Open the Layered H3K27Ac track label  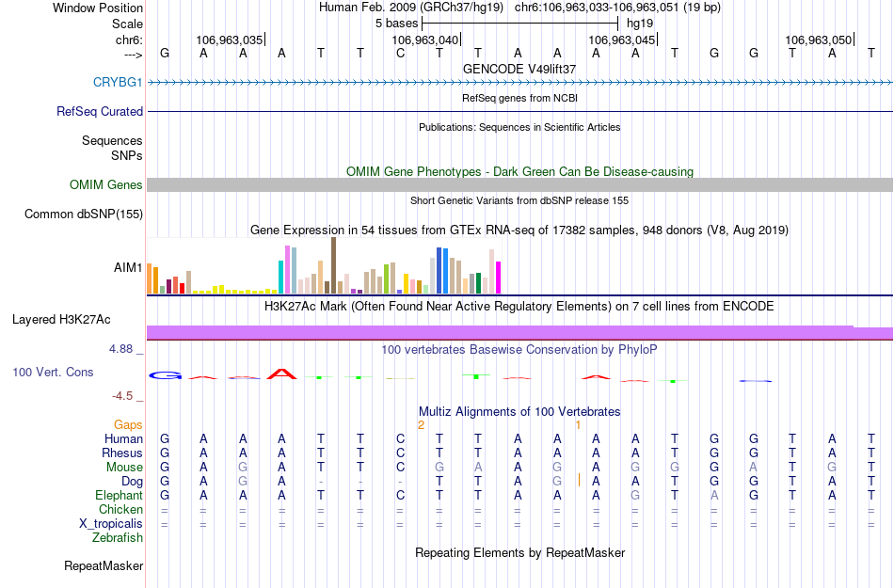tap(61, 319)
